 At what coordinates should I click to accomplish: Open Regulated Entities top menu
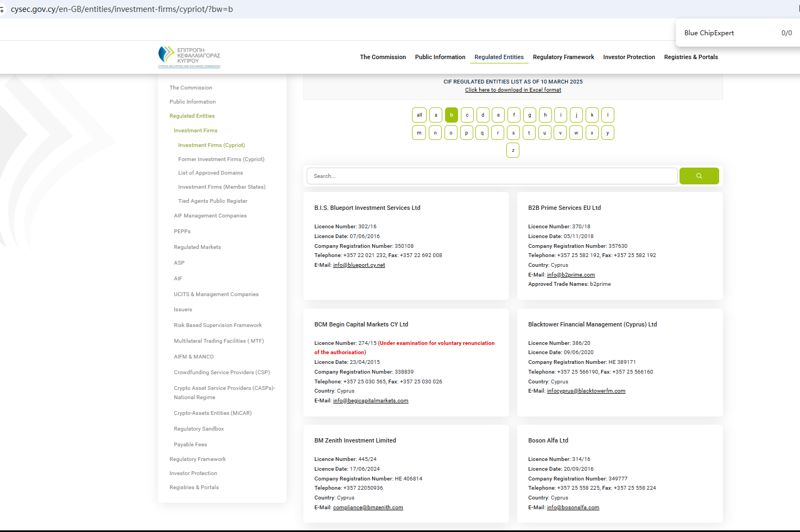[499, 57]
